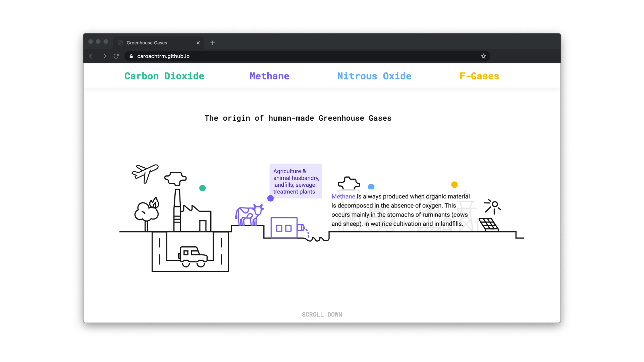
Task: Click the purple Methane word in description
Action: (x=343, y=196)
